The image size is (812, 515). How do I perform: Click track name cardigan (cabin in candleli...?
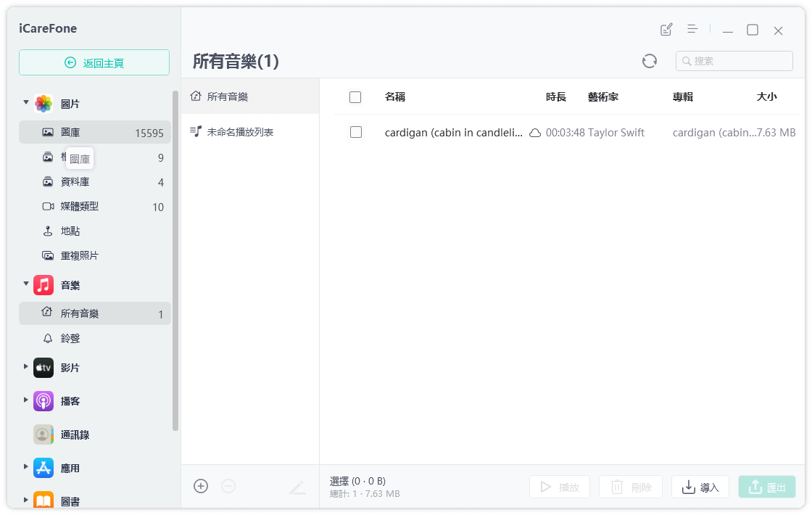[454, 133]
